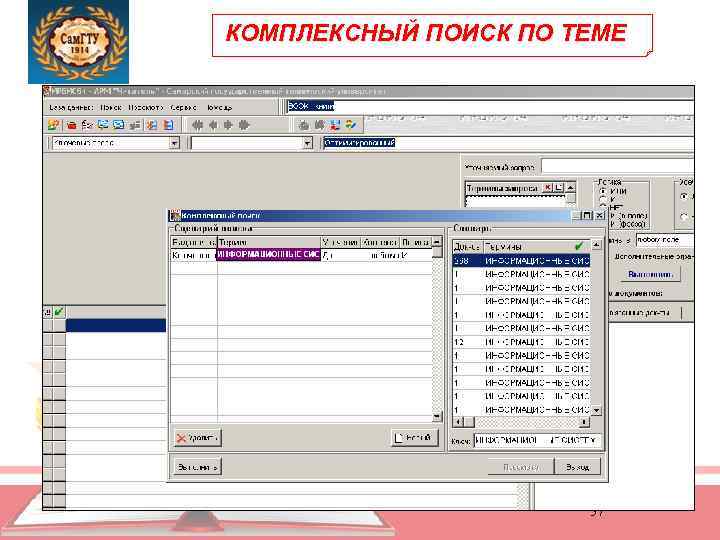The image size is (720, 540).
Task: Click the Выход button in the dialog
Action: pyautogui.click(x=577, y=467)
